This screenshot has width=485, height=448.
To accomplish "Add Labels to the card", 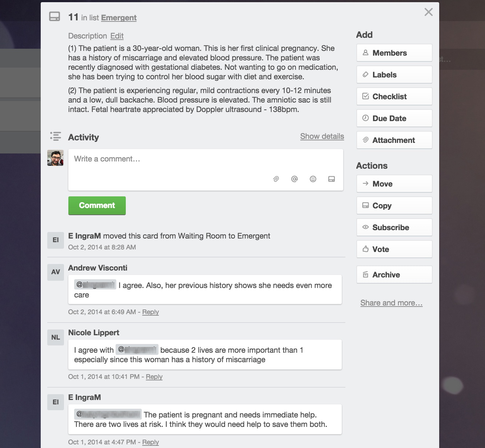I will click(394, 75).
